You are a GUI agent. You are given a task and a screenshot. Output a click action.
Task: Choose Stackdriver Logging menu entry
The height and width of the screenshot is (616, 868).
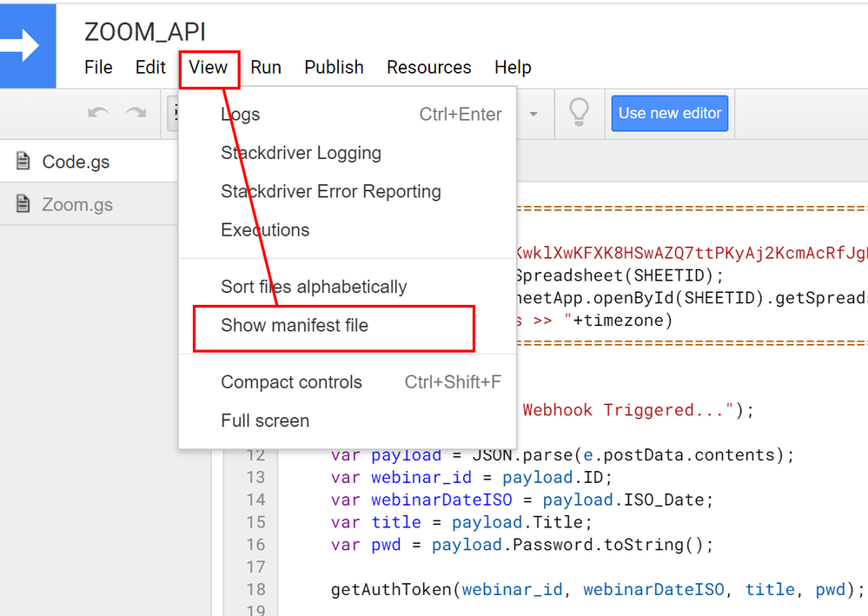point(348,153)
